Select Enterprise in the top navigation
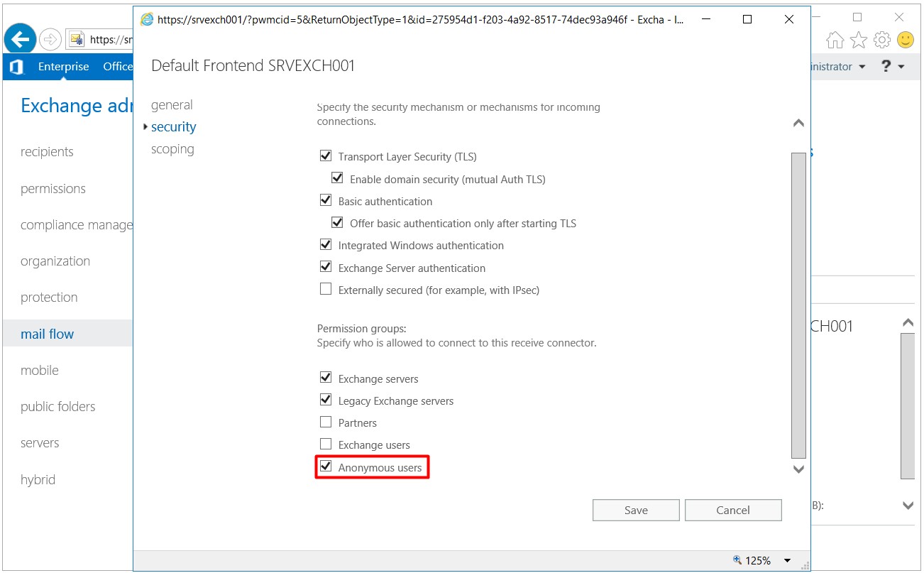The image size is (924, 573). pos(64,67)
